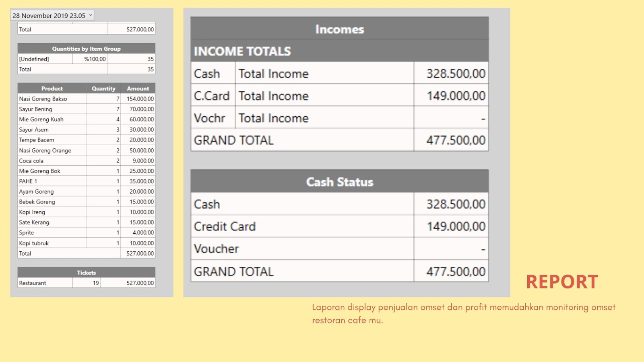Click the Nasi Goreng Orange product name

45,150
